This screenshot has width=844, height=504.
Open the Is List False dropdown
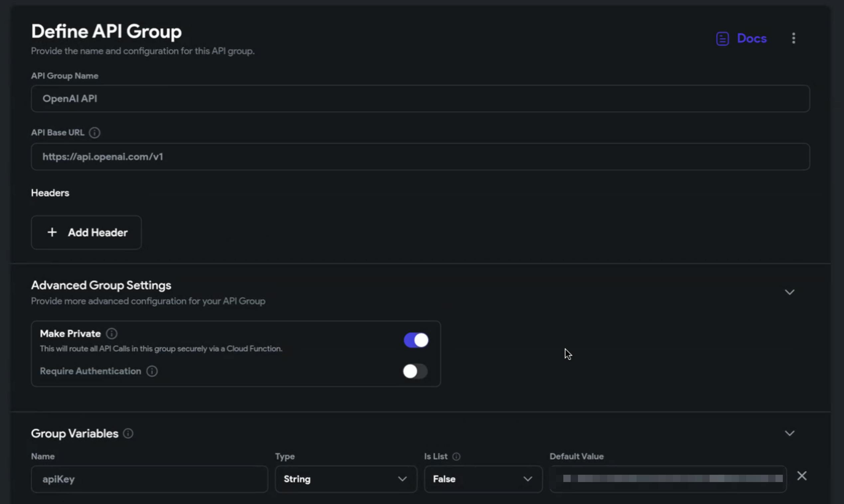click(x=483, y=479)
